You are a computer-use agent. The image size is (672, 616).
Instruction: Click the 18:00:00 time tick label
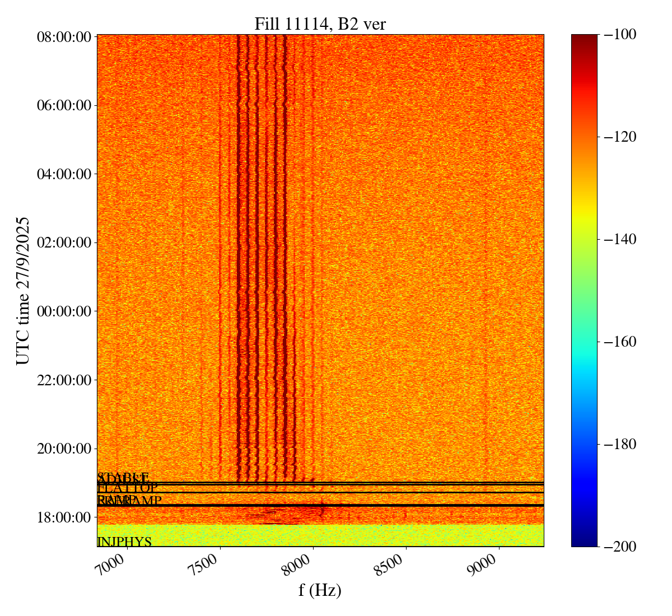pyautogui.click(x=64, y=517)
